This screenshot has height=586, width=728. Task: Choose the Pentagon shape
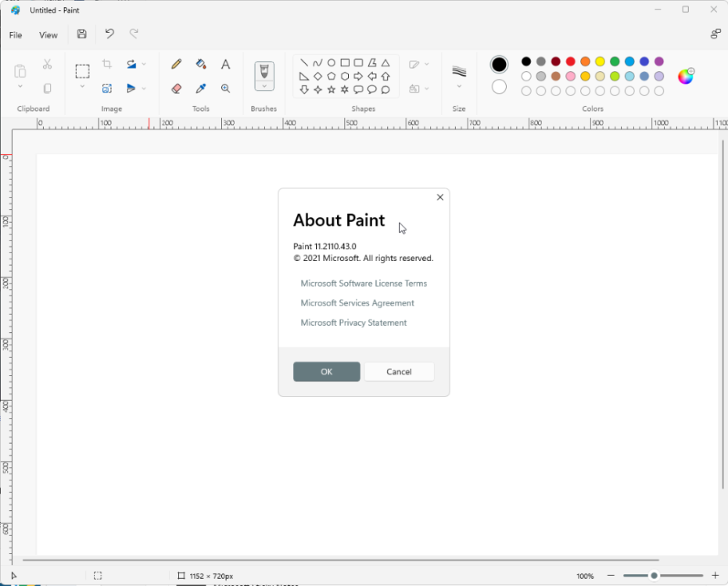[x=331, y=76]
